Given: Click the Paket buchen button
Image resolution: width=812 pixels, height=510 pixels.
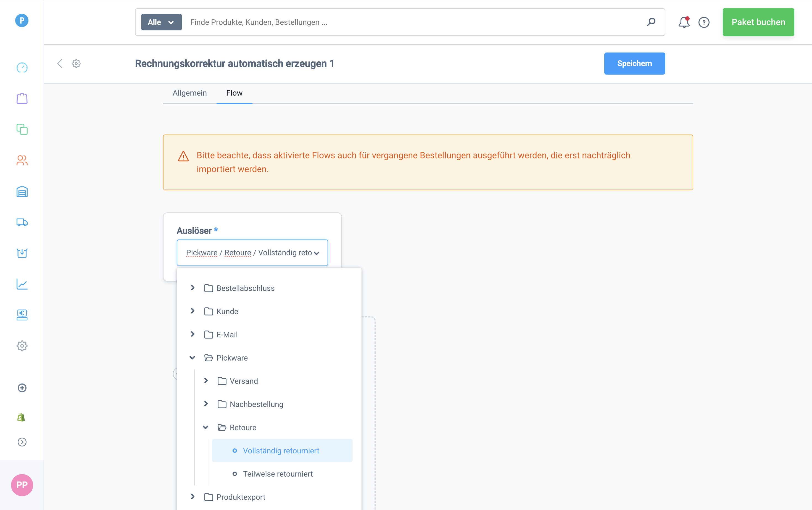Looking at the screenshot, I should coord(758,22).
